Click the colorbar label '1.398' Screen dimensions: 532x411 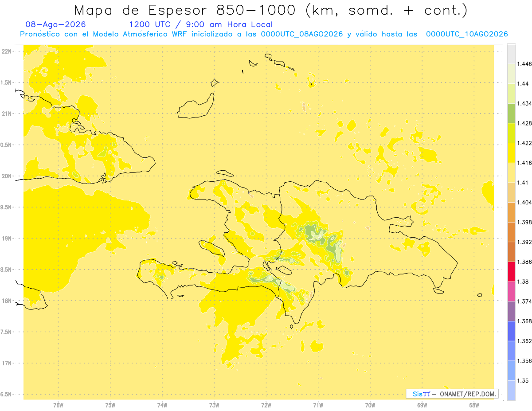pos(524,222)
